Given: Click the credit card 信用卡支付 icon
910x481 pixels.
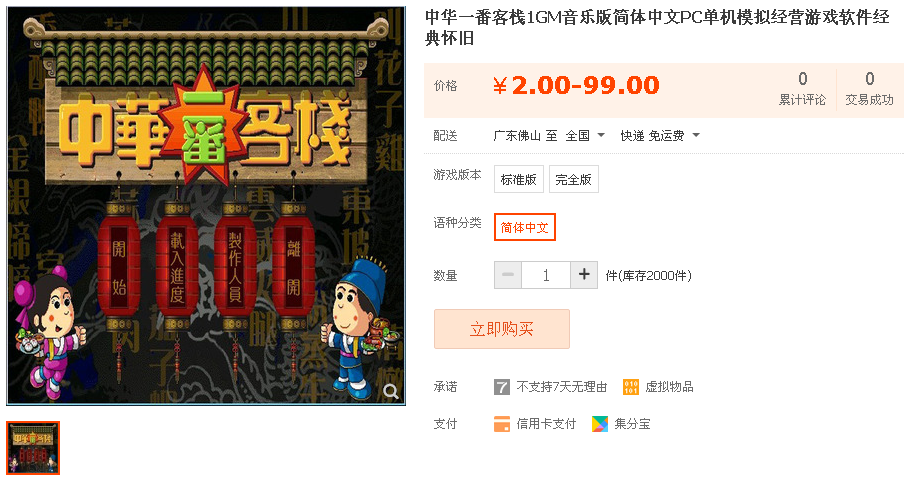Looking at the screenshot, I should 501,424.
